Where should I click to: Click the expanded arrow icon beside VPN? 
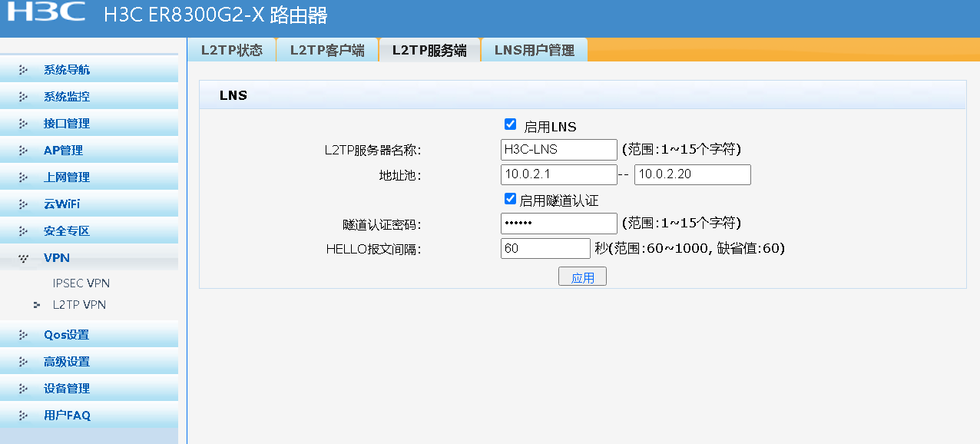click(24, 258)
